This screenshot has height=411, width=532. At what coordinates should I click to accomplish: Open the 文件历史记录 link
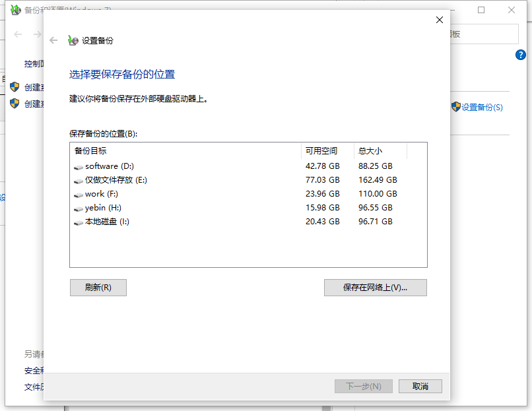tap(34, 387)
